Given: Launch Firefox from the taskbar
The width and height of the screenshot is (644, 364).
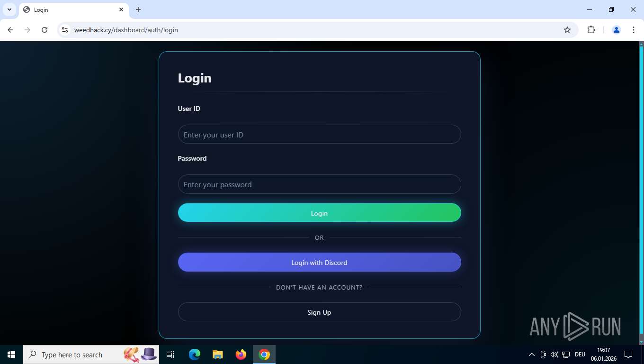Looking at the screenshot, I should 241,355.
